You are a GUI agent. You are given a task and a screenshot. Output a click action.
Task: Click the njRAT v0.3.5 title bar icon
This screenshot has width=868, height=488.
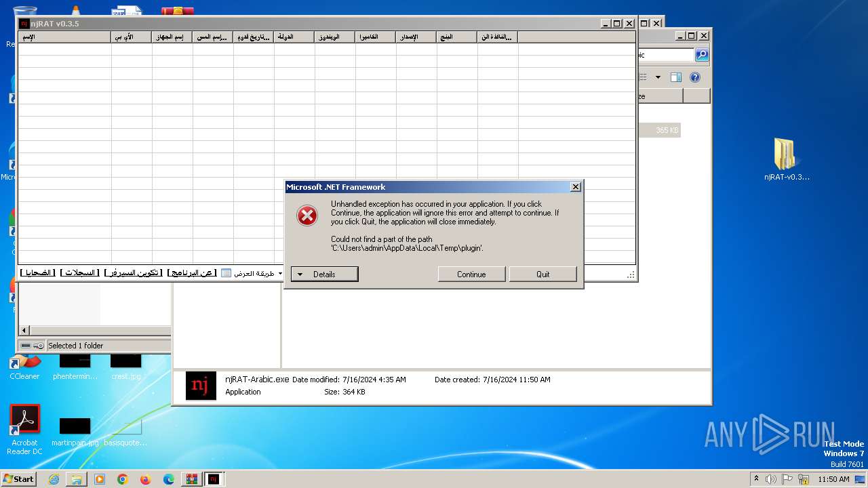tap(24, 24)
